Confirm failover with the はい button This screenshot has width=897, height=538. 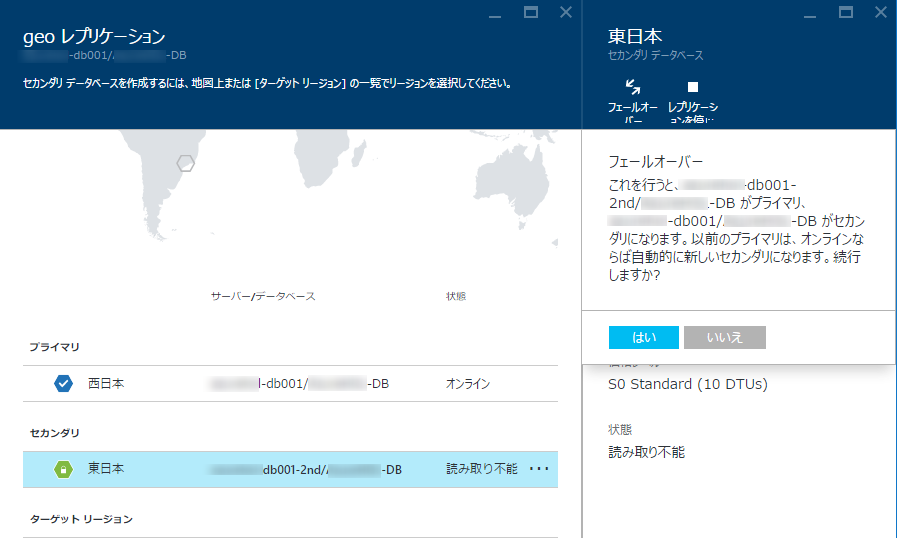point(643,337)
